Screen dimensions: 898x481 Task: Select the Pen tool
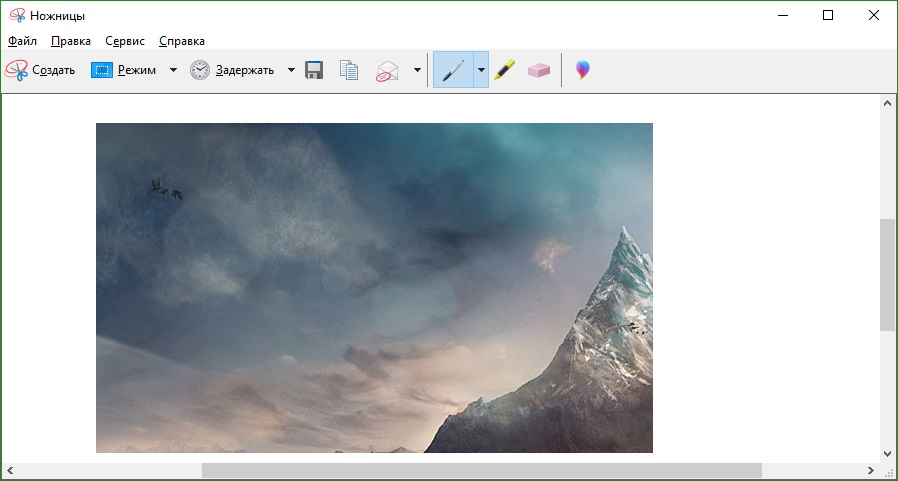453,70
